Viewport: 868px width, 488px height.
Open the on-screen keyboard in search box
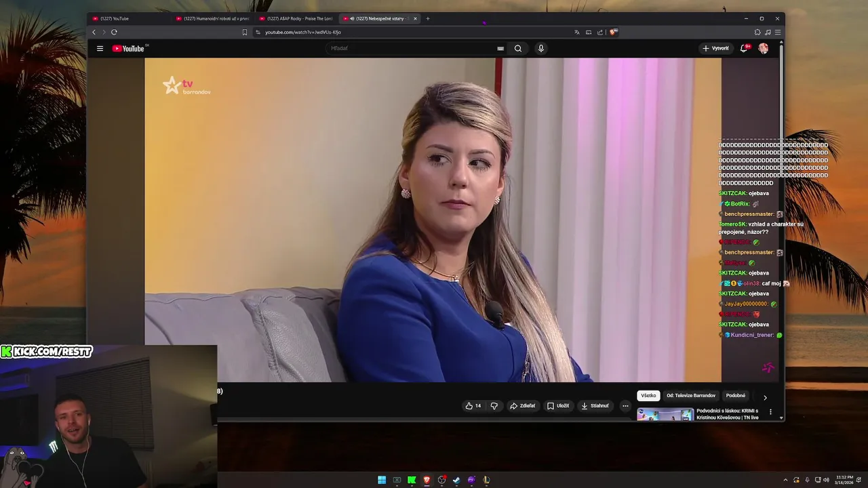500,48
